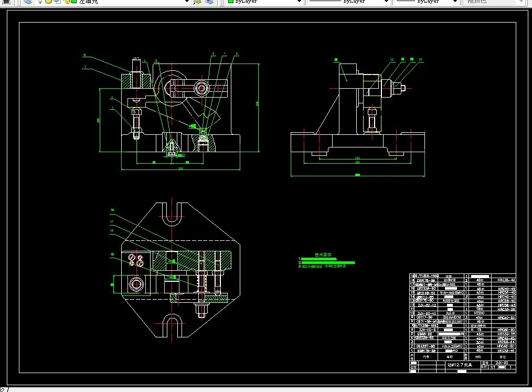Image resolution: width=532 pixels, height=392 pixels.
Task: Select the 200 width dimension text
Action: [180, 168]
